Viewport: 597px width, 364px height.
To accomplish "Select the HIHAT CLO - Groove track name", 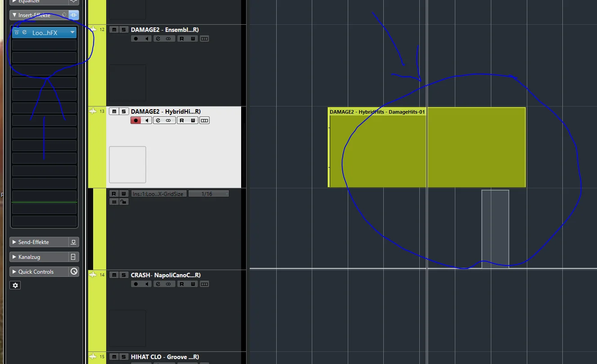I will (165, 357).
